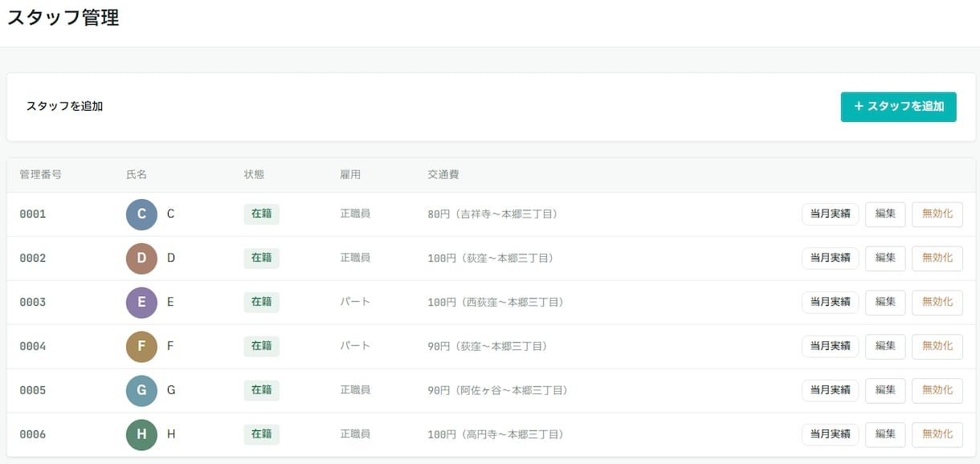Click the 雇用 column header

point(350,175)
